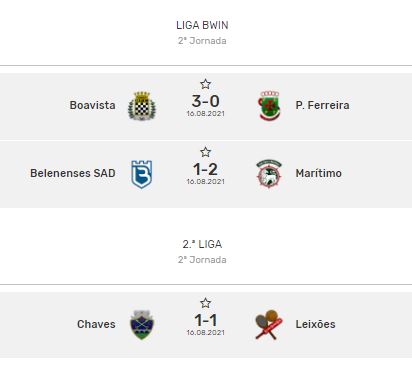This screenshot has height=376, width=412.
Task: Open the 1-2 match score details
Action: tap(205, 169)
